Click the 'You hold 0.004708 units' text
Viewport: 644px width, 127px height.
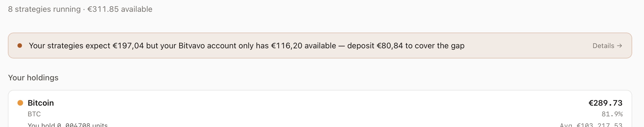tap(68, 125)
